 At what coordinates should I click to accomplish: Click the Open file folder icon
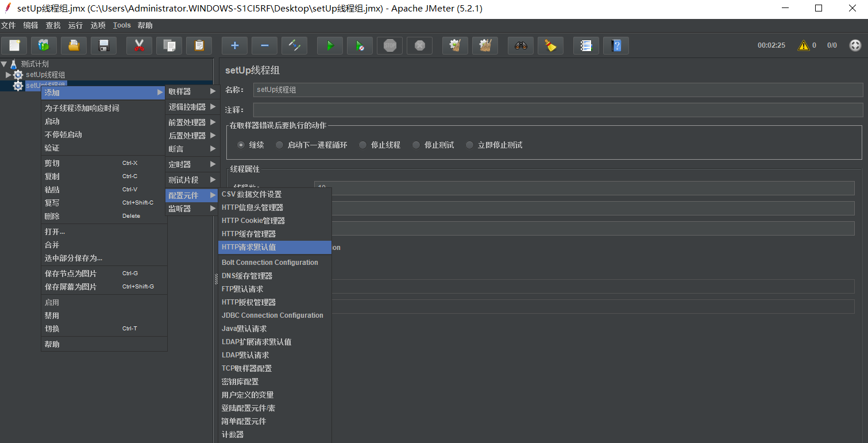[x=74, y=46]
